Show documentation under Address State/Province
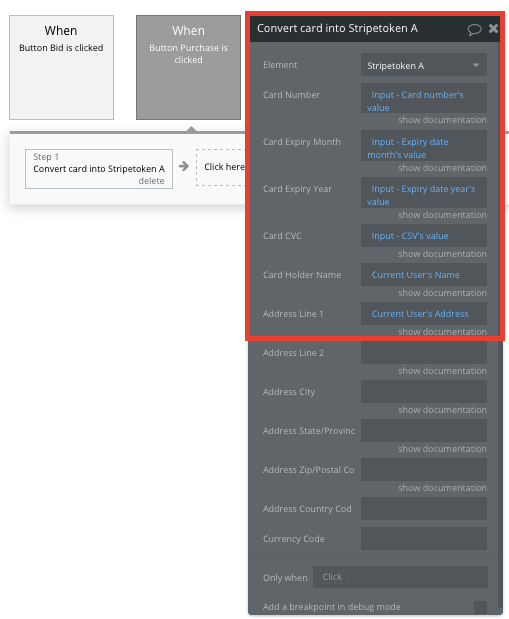This screenshot has width=509, height=619. (442, 449)
